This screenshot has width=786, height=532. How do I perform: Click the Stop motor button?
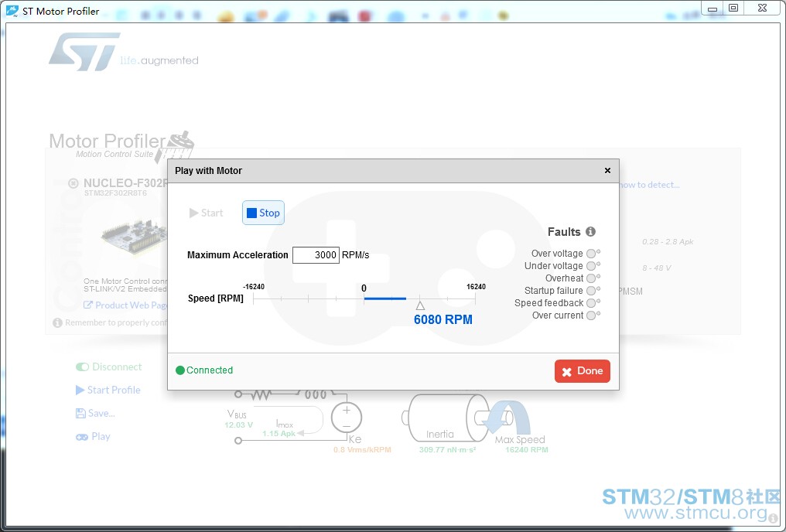tap(263, 213)
